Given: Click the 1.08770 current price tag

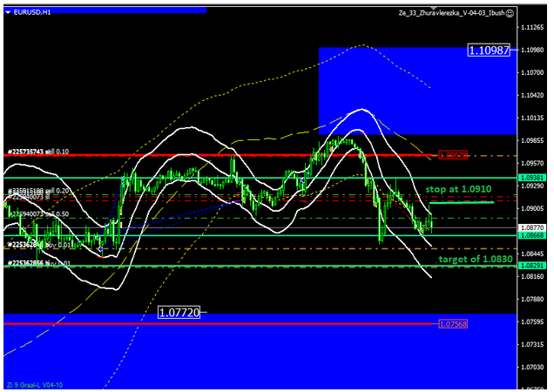Looking at the screenshot, I should (530, 227).
